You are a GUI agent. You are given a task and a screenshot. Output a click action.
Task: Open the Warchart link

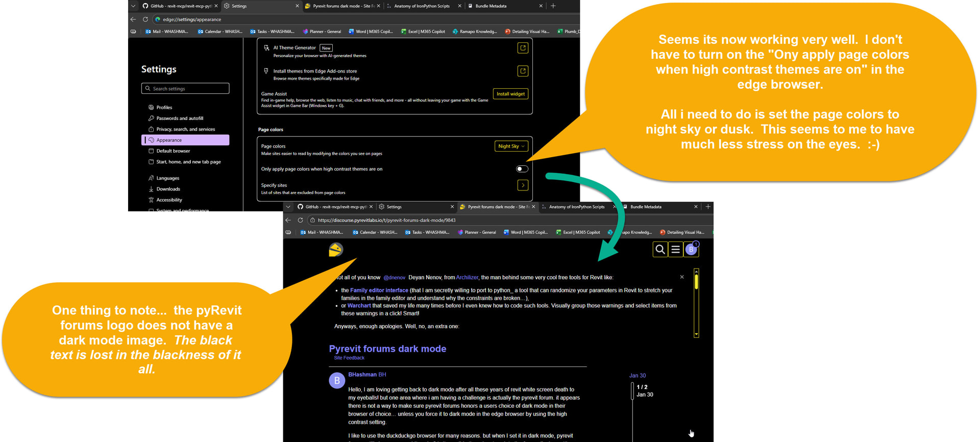coord(359,306)
